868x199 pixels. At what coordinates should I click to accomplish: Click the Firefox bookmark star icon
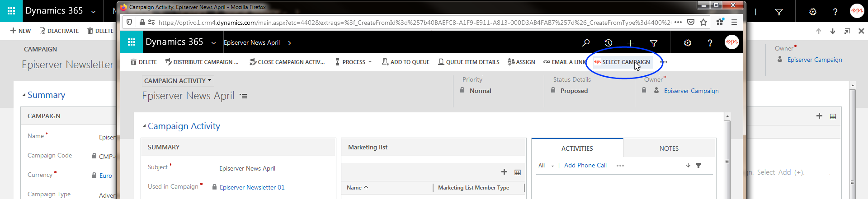[703, 22]
